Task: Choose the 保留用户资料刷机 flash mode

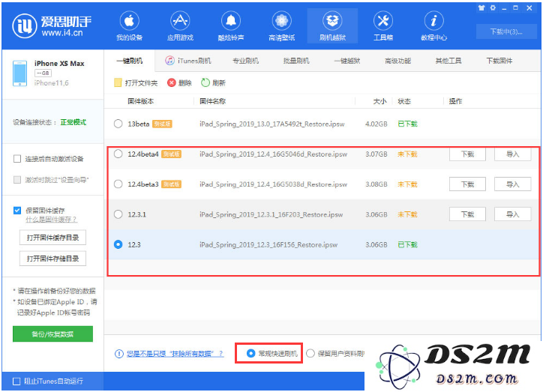Action: pos(310,353)
